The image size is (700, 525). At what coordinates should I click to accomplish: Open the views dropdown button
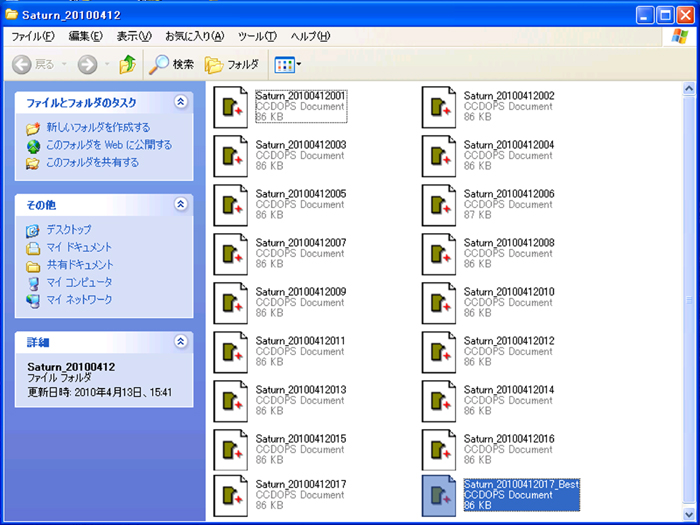click(x=288, y=65)
